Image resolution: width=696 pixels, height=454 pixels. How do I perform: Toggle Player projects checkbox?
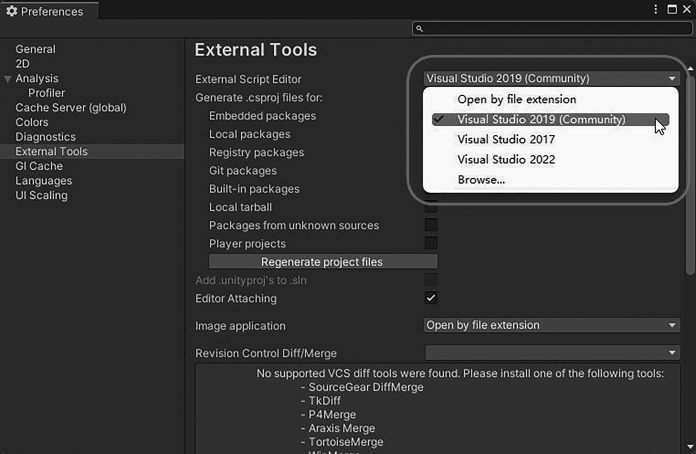coord(431,243)
